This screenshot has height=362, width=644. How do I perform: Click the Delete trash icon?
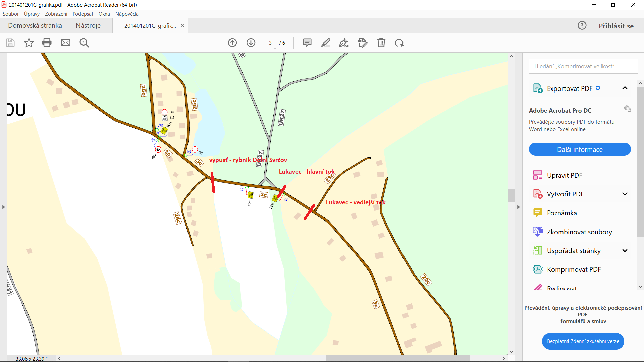tap(381, 43)
